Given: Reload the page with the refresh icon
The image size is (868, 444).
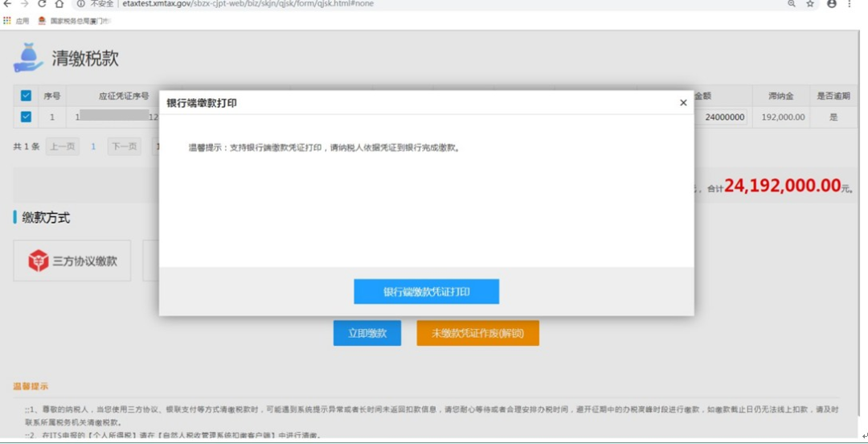Looking at the screenshot, I should (42, 3).
